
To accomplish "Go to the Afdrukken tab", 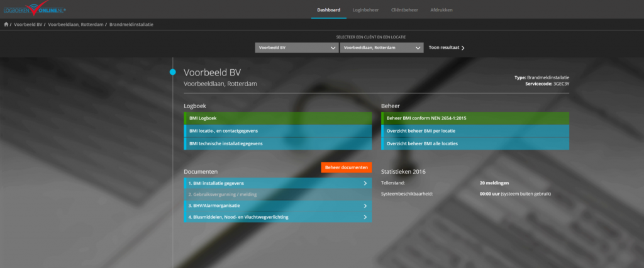I will click(441, 10).
